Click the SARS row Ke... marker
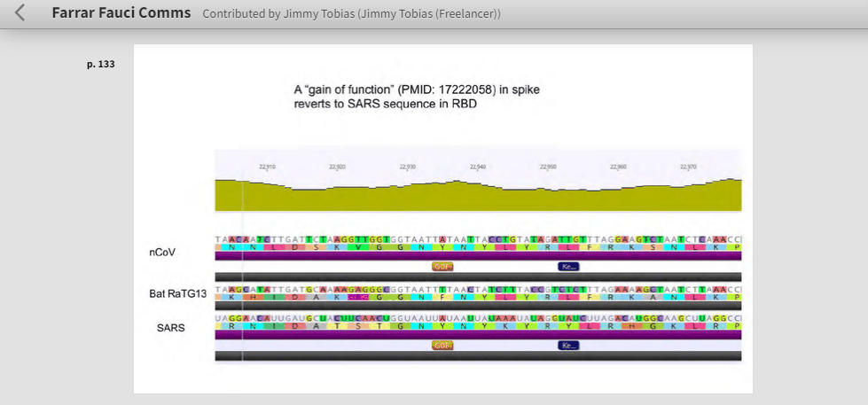This screenshot has height=405, width=868. tap(568, 346)
